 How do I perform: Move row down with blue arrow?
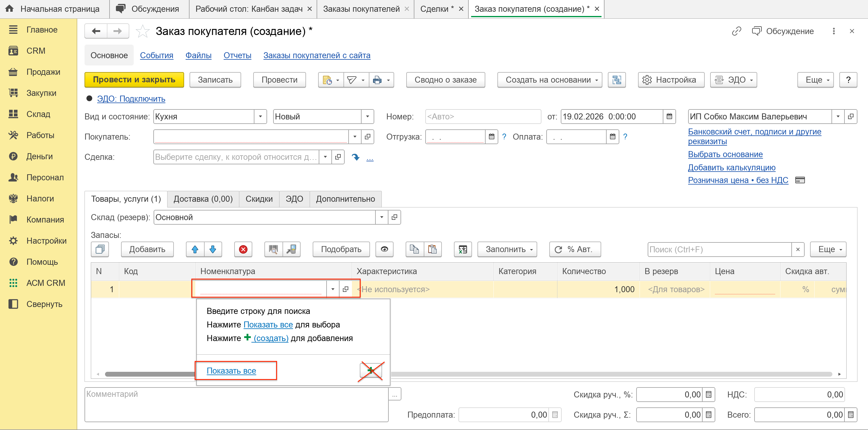(x=212, y=249)
